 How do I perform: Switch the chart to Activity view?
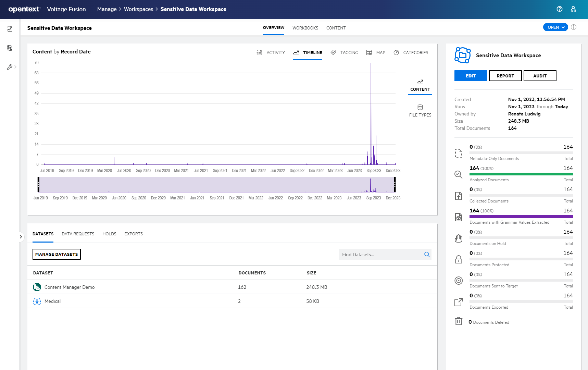[x=271, y=52]
